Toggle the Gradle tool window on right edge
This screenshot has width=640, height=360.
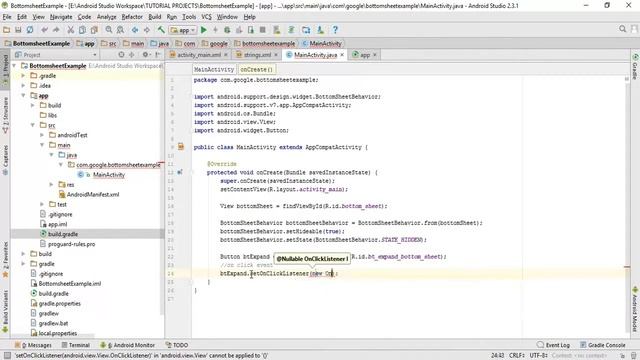635,66
